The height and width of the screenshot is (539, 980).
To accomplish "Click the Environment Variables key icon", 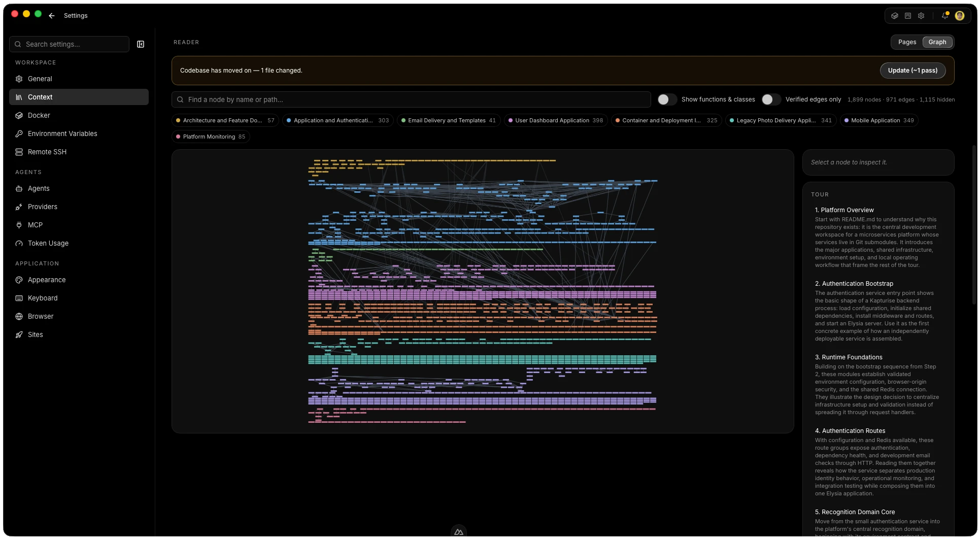I will pyautogui.click(x=19, y=133).
